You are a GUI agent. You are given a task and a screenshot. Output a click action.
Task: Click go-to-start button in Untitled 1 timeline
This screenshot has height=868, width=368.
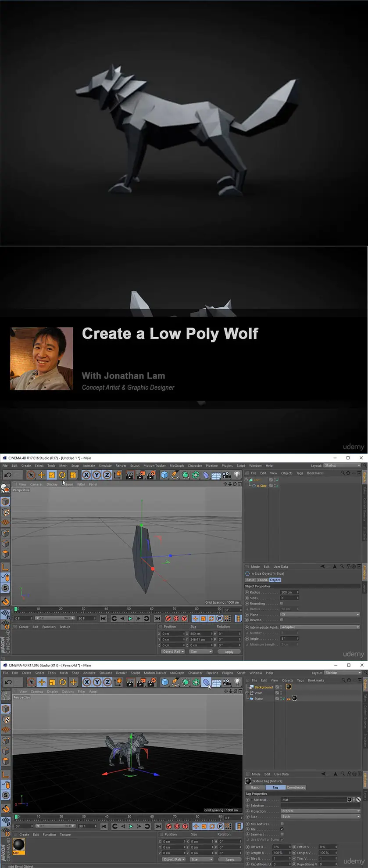103,618
